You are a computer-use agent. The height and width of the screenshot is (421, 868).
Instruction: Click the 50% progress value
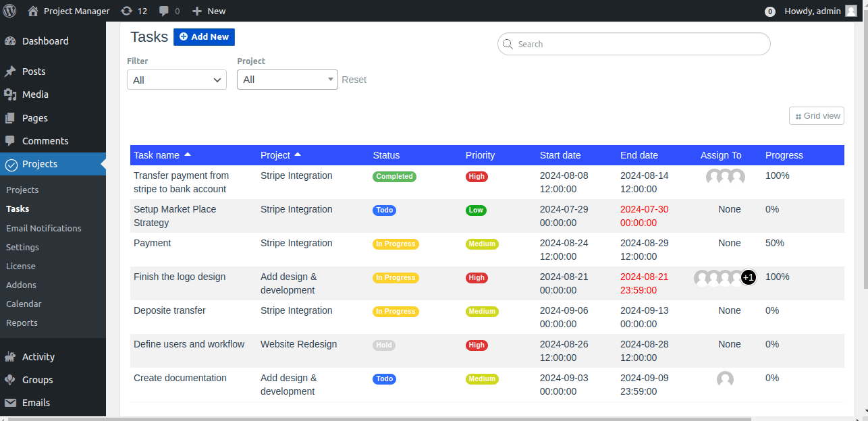[x=775, y=243]
